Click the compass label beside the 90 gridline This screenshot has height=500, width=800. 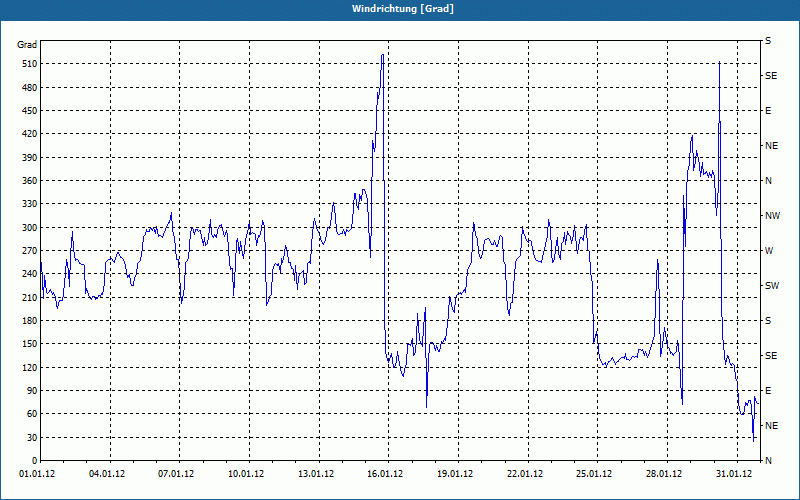[x=768, y=391]
